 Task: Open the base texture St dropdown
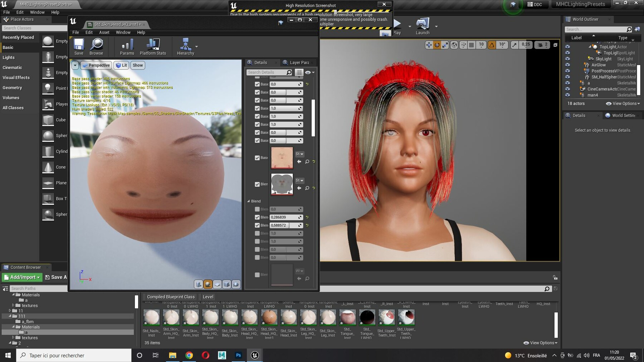click(x=299, y=154)
